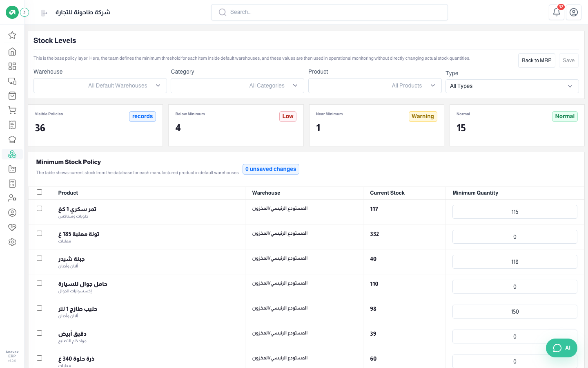Edit minimum quantity 150 for حليب طازج
588x368 pixels.
pos(514,312)
